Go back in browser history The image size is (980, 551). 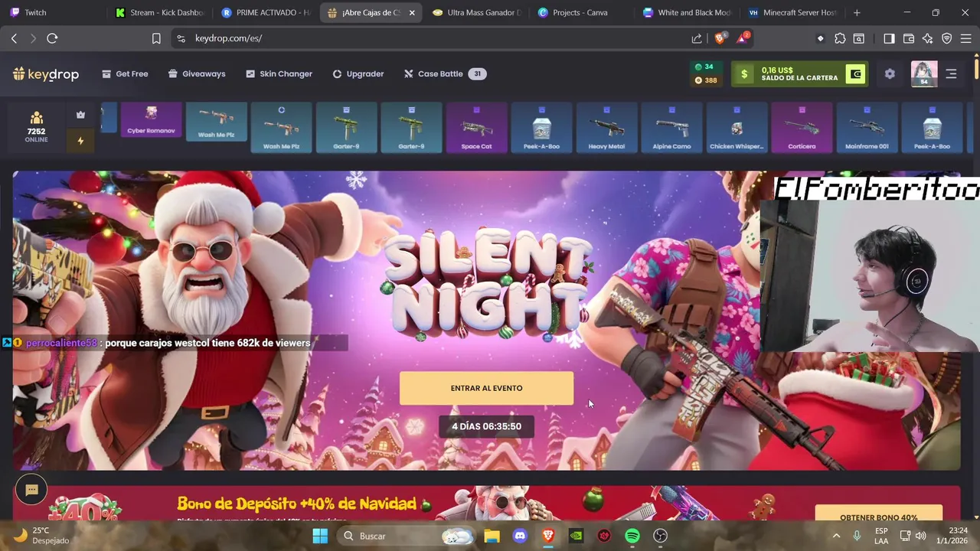pos(14,38)
